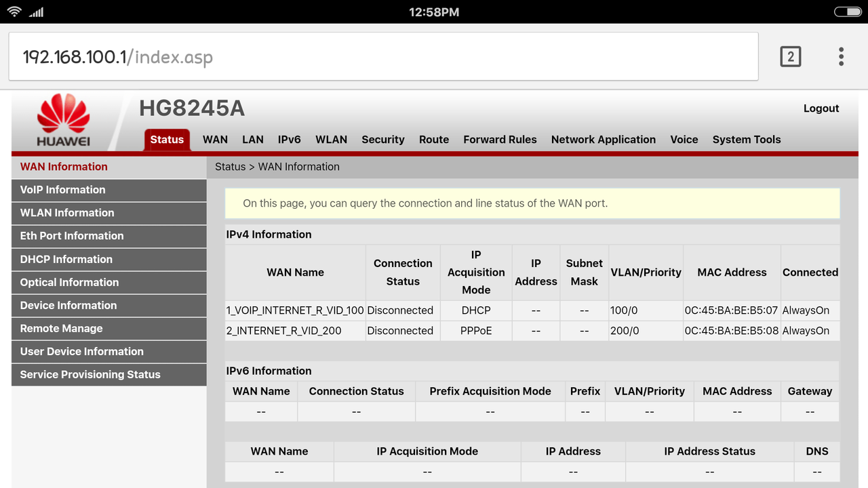Tap the cellular signal strength icon
Viewport: 868px width, 488px height.
pyautogui.click(x=36, y=12)
